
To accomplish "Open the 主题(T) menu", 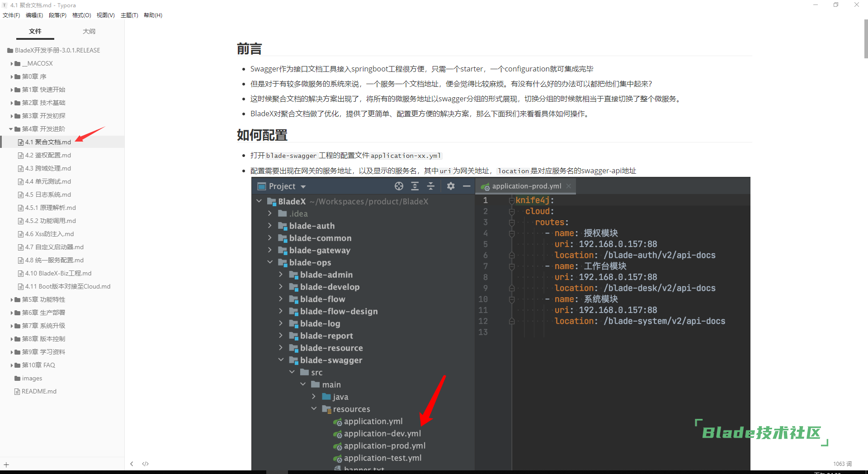I will click(129, 15).
